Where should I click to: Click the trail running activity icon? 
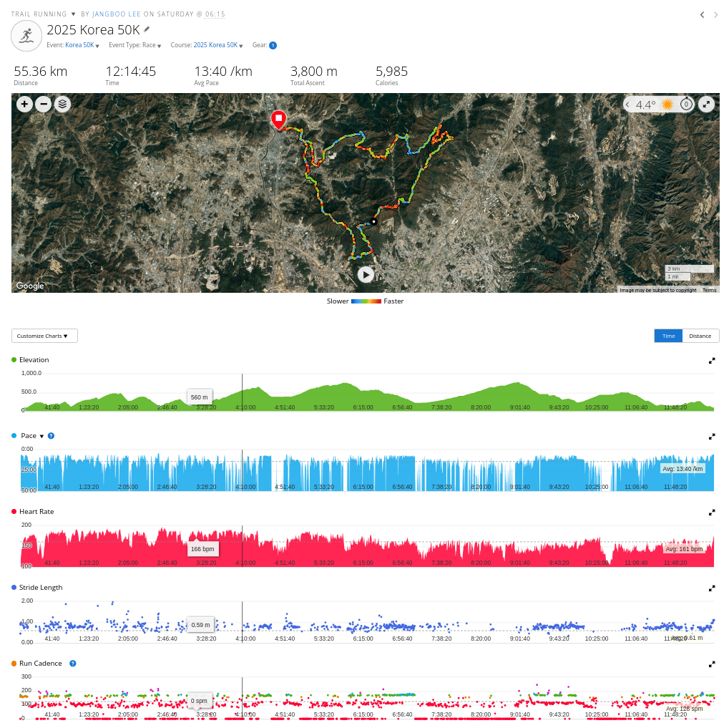26,36
